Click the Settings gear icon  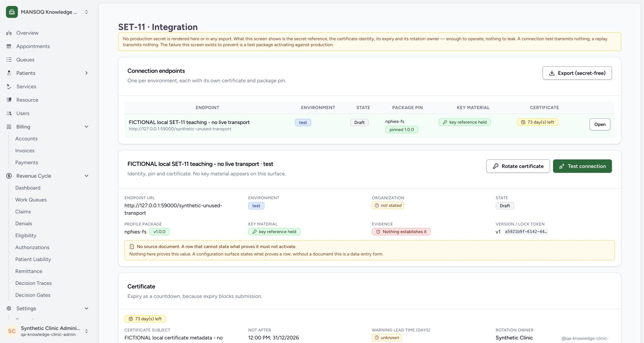pyautogui.click(x=9, y=308)
